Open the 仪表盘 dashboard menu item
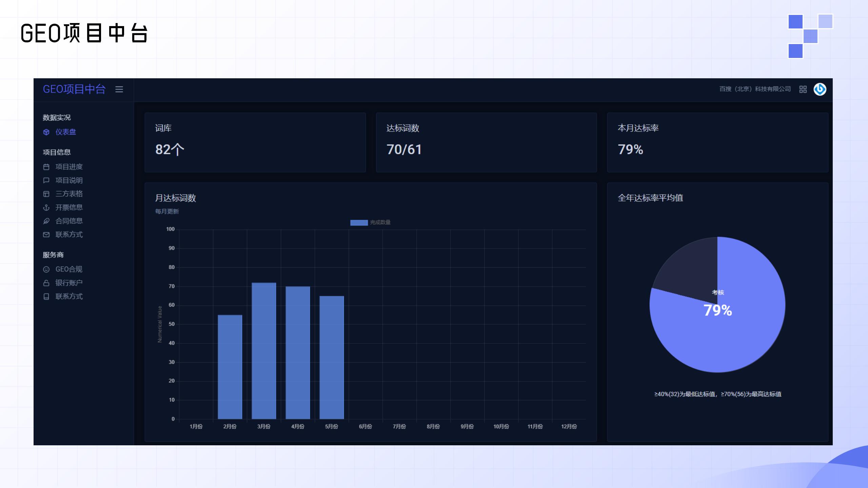 (x=66, y=132)
